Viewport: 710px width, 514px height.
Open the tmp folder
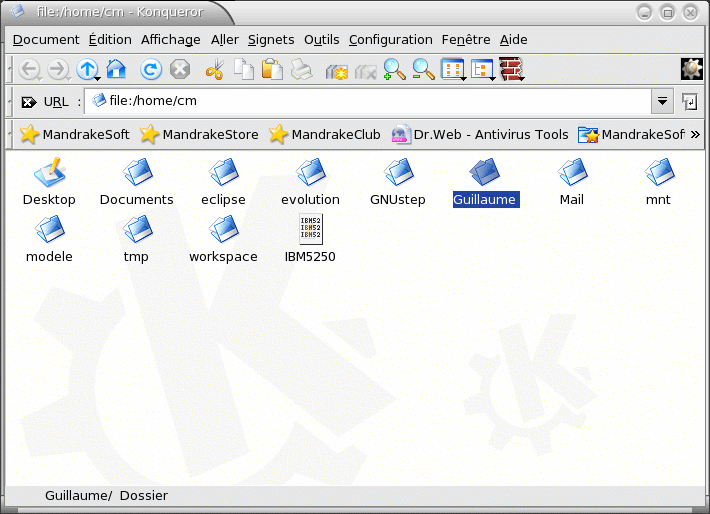136,239
